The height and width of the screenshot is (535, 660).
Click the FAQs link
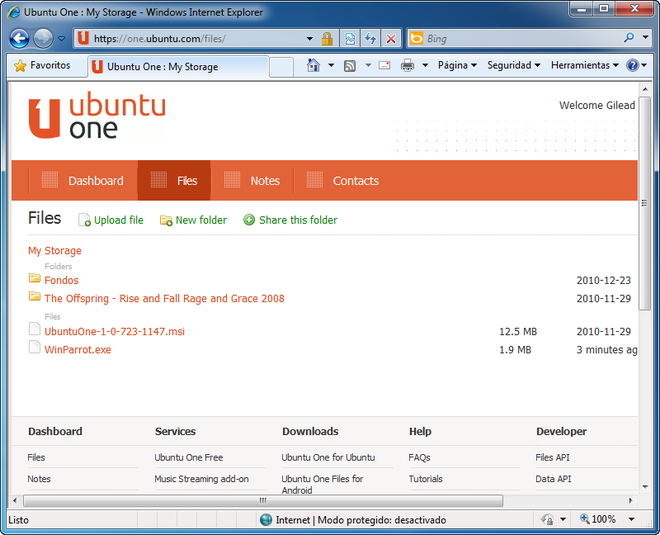pyautogui.click(x=419, y=458)
